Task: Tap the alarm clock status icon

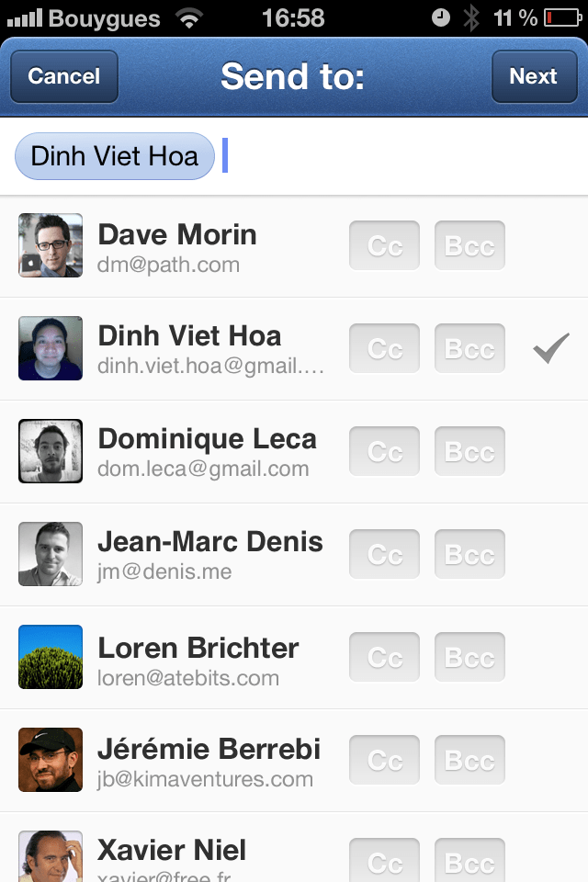Action: [x=440, y=17]
